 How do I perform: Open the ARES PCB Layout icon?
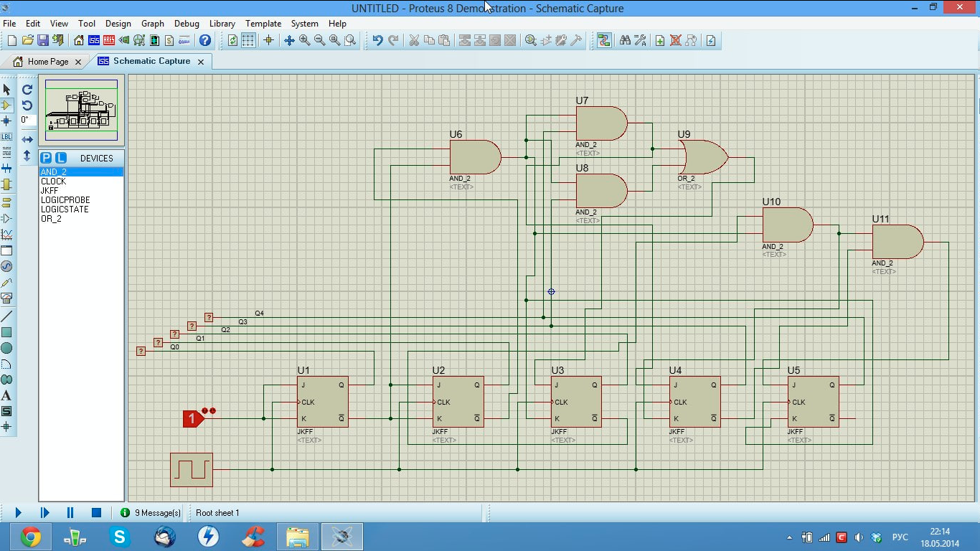tap(109, 41)
